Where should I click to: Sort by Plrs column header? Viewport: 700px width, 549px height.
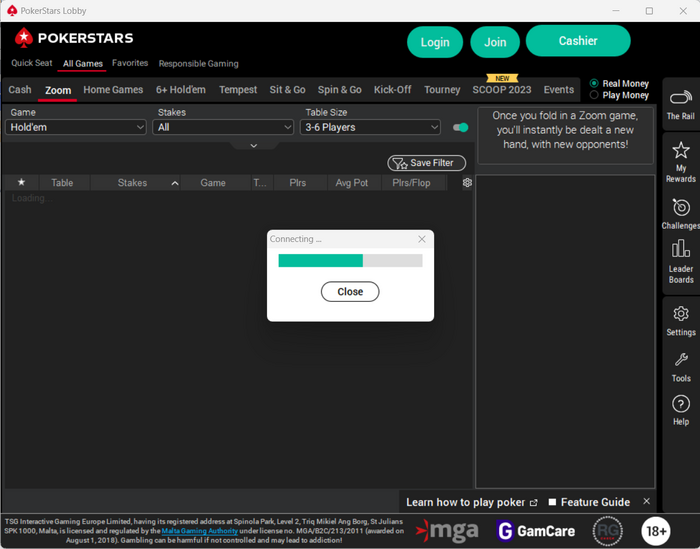tap(298, 183)
